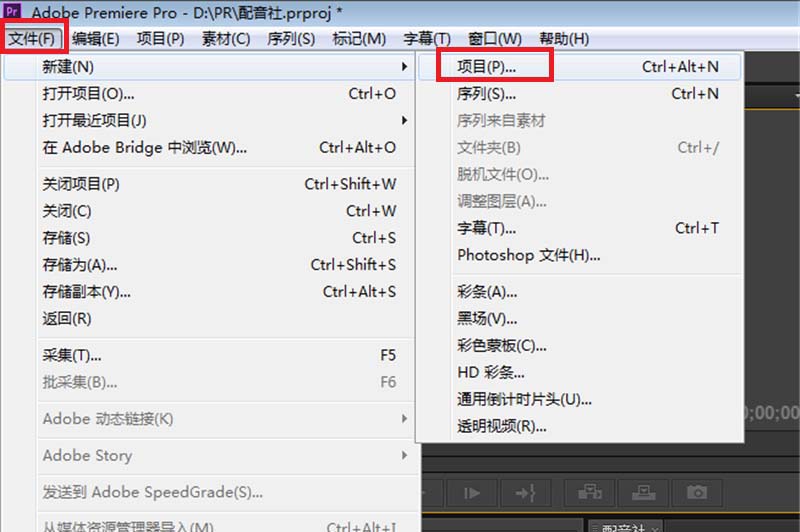Select 序列来自素材 submenu entry
The image size is (800, 532).
point(580,120)
